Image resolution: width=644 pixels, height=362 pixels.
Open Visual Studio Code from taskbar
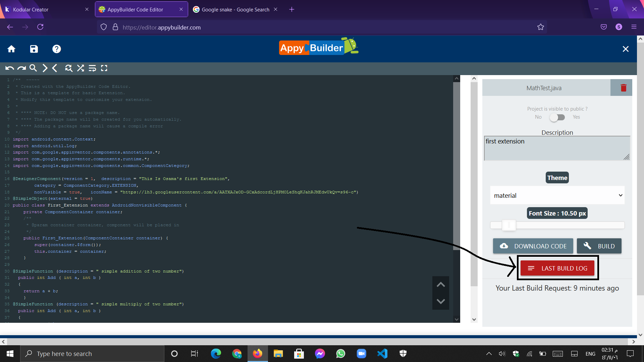[382, 354]
